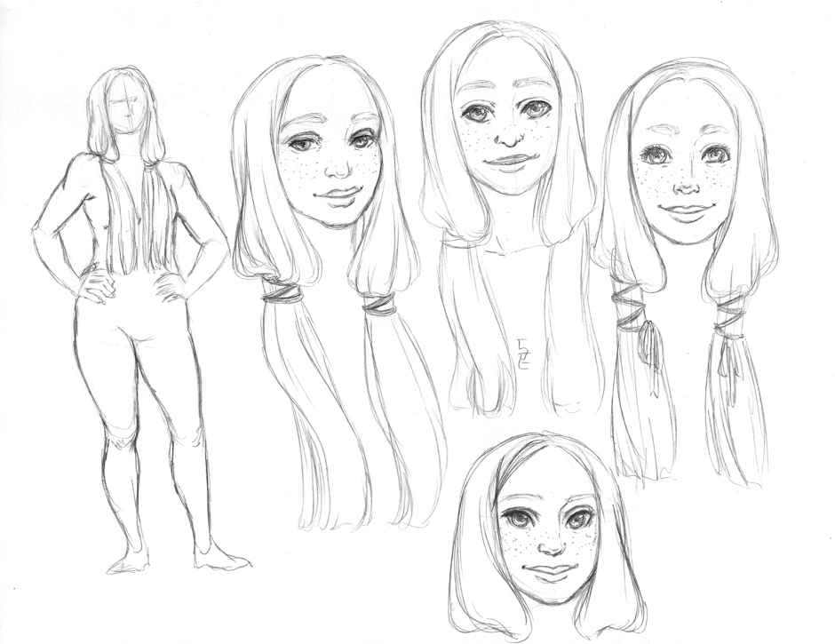835x644 pixels.
Task: Click the standing figure's knee shading
Action: point(121,435)
